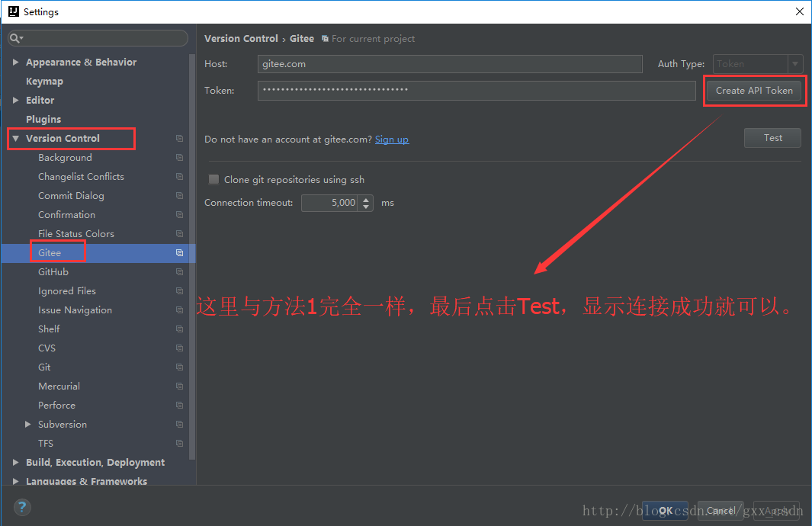This screenshot has height=526, width=812.
Task: Click project-level icon beside Version Control
Action: click(179, 138)
